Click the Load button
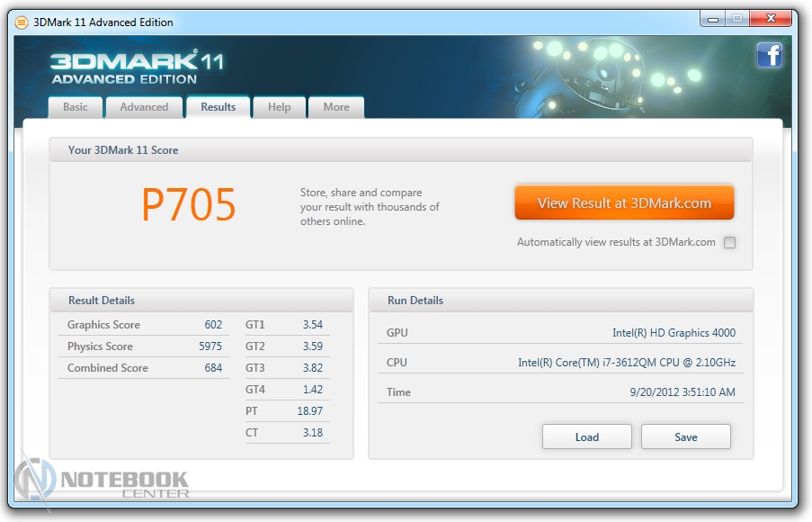This screenshot has width=812, height=522. click(586, 437)
